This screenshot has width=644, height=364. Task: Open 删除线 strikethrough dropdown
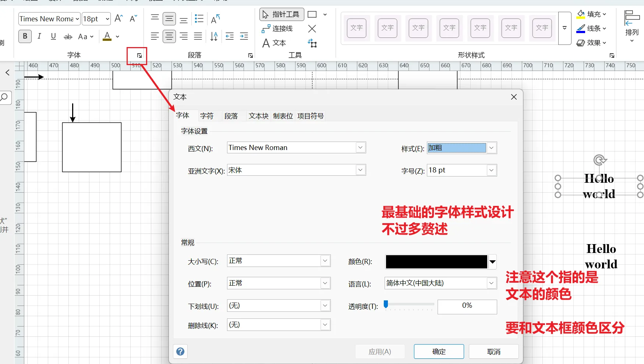click(325, 325)
